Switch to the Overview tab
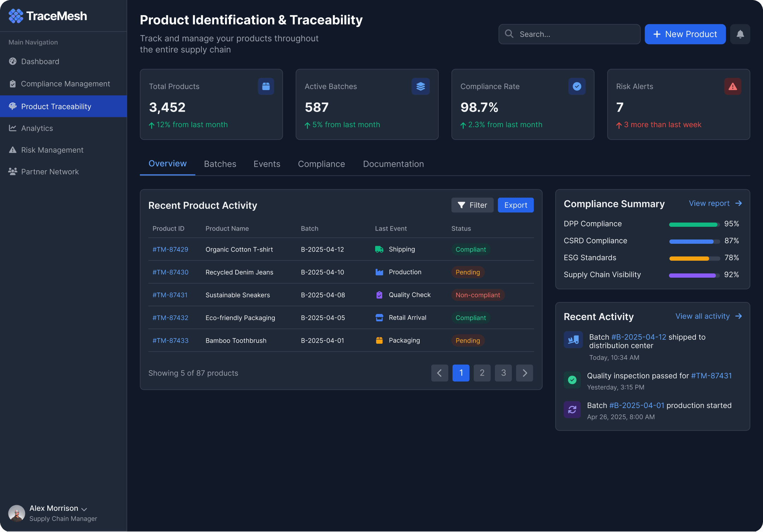This screenshot has width=763, height=532. 167,164
